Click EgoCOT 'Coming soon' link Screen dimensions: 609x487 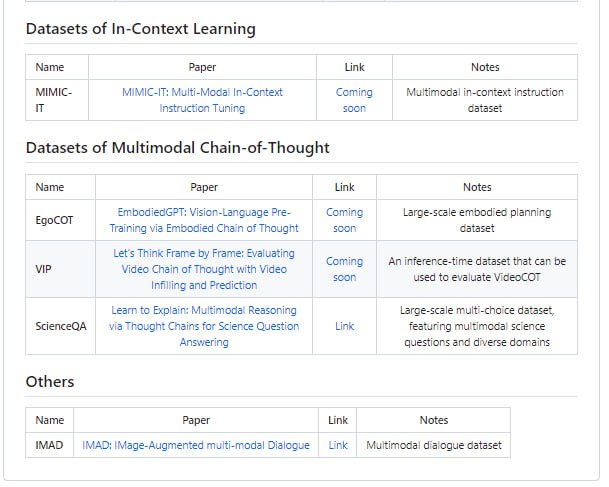[344, 220]
